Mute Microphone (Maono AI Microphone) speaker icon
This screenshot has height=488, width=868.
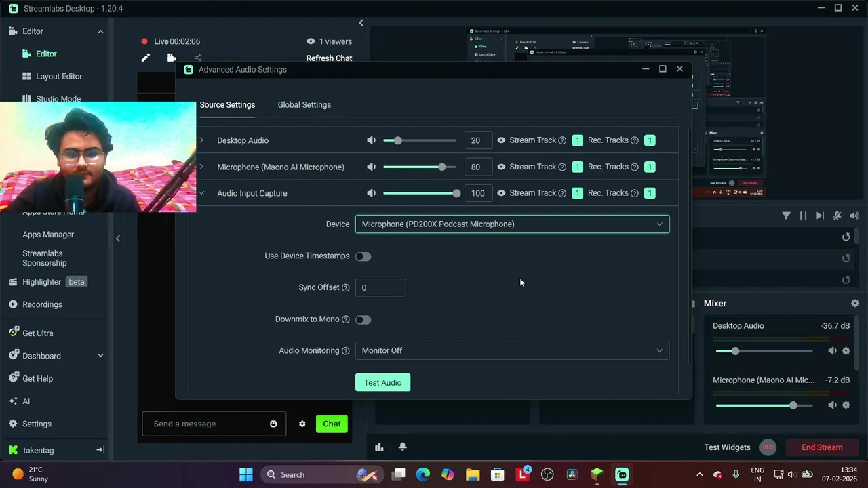(371, 167)
